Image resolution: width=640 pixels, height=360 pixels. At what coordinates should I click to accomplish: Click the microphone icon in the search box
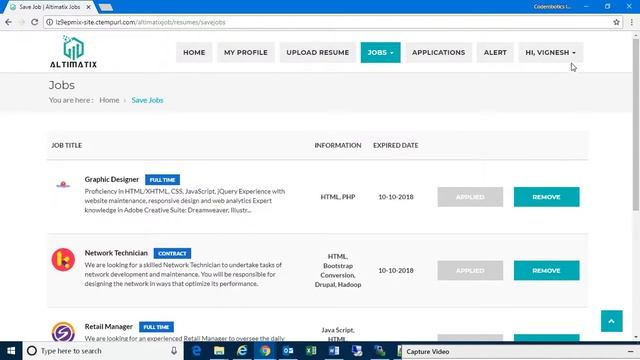coord(174,351)
